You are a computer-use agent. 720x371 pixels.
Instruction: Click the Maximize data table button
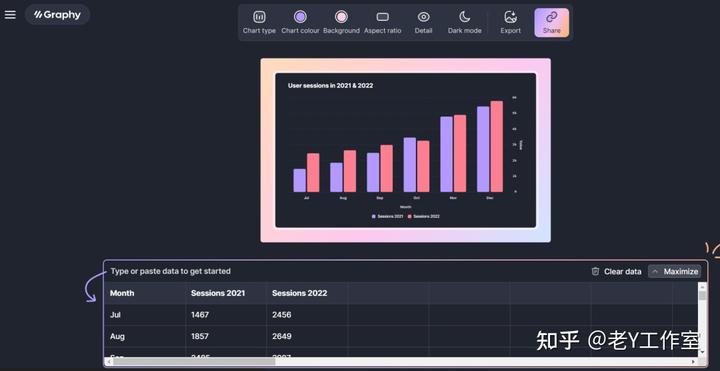[x=675, y=271]
